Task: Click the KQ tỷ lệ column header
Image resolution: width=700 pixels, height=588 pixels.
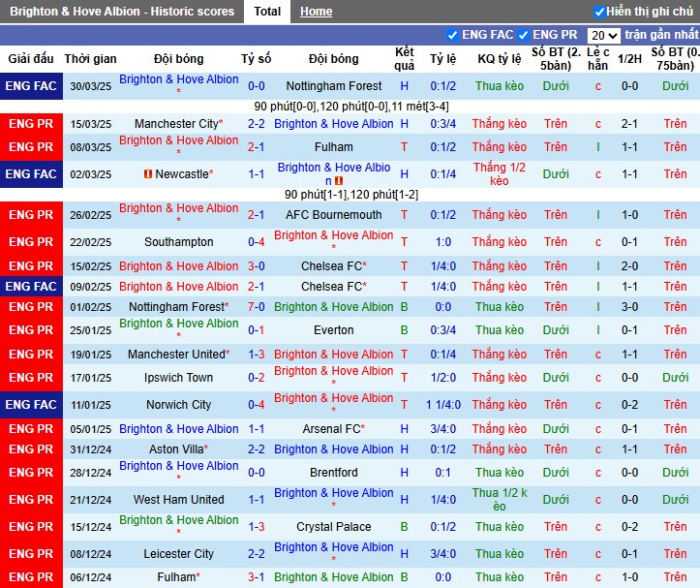Action: tap(500, 58)
